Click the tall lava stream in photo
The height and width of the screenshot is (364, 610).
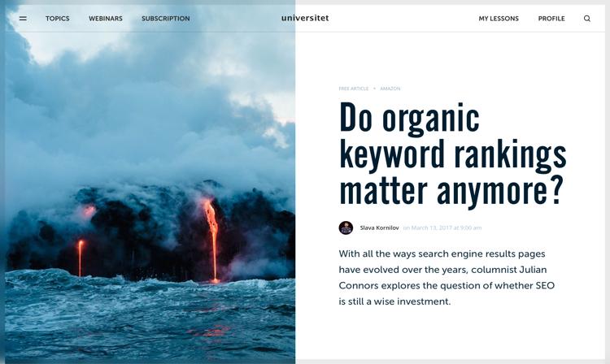[212, 239]
